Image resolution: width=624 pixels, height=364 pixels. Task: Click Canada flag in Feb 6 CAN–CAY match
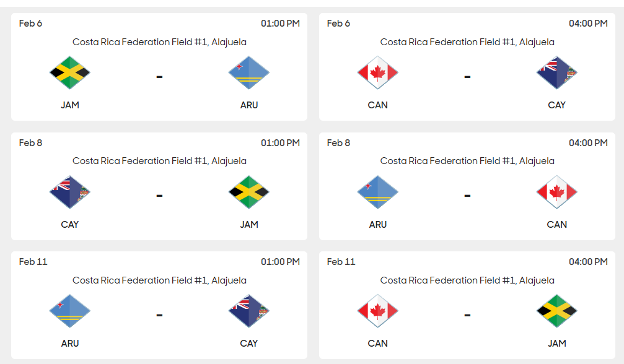tap(377, 73)
